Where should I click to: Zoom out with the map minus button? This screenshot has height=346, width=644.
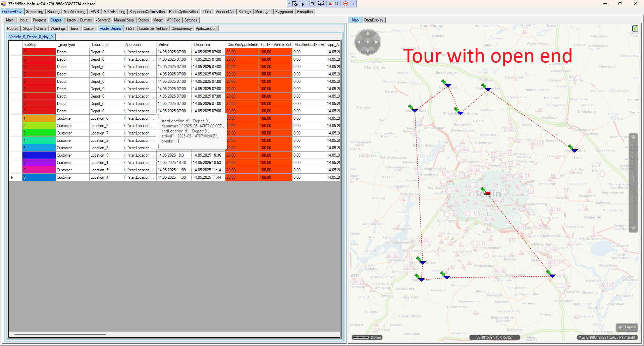coord(633,227)
